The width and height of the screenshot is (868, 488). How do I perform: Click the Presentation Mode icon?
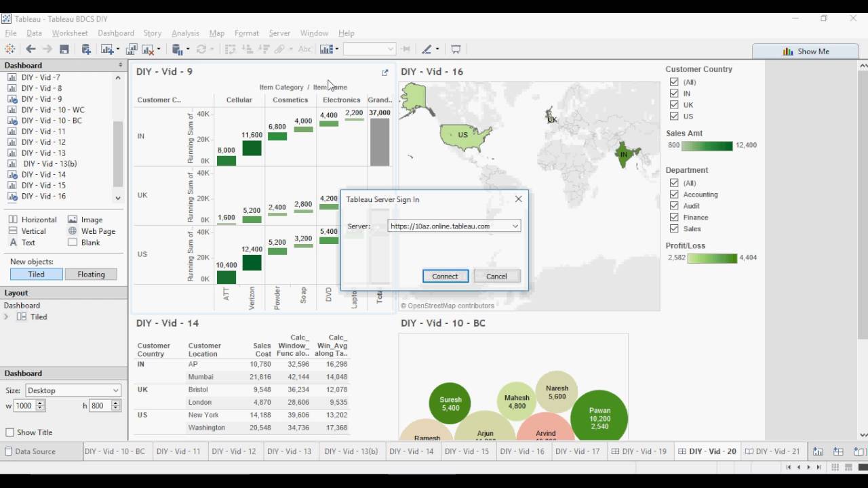pyautogui.click(x=456, y=49)
